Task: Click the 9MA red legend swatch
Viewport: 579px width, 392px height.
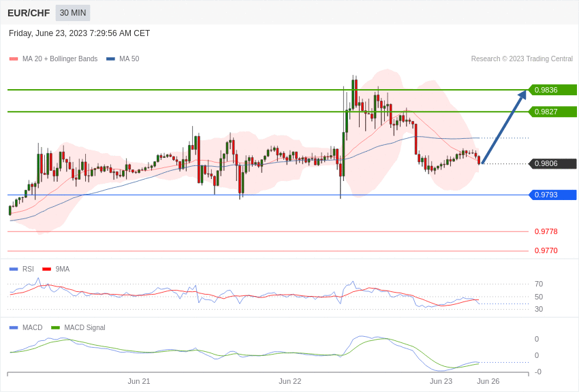Action: [47, 269]
